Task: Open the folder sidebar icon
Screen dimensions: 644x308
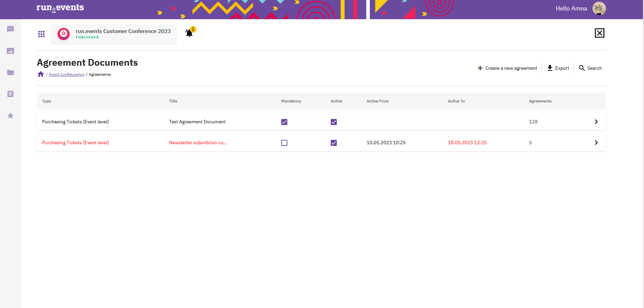Action: click(10, 72)
